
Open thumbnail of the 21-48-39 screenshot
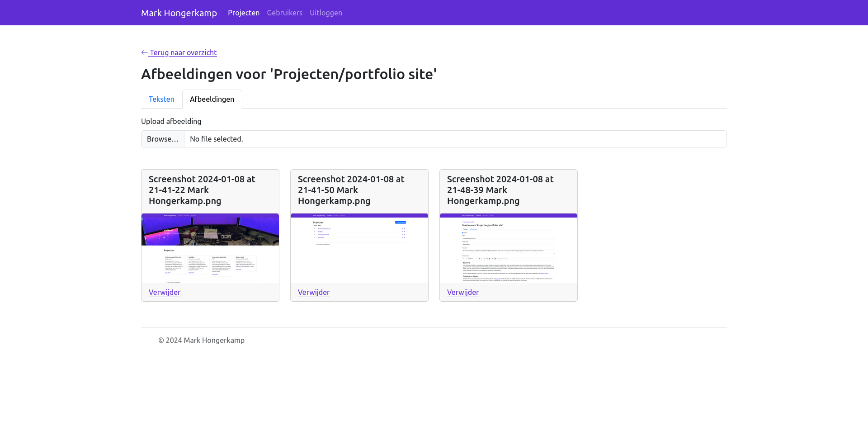[x=509, y=248]
